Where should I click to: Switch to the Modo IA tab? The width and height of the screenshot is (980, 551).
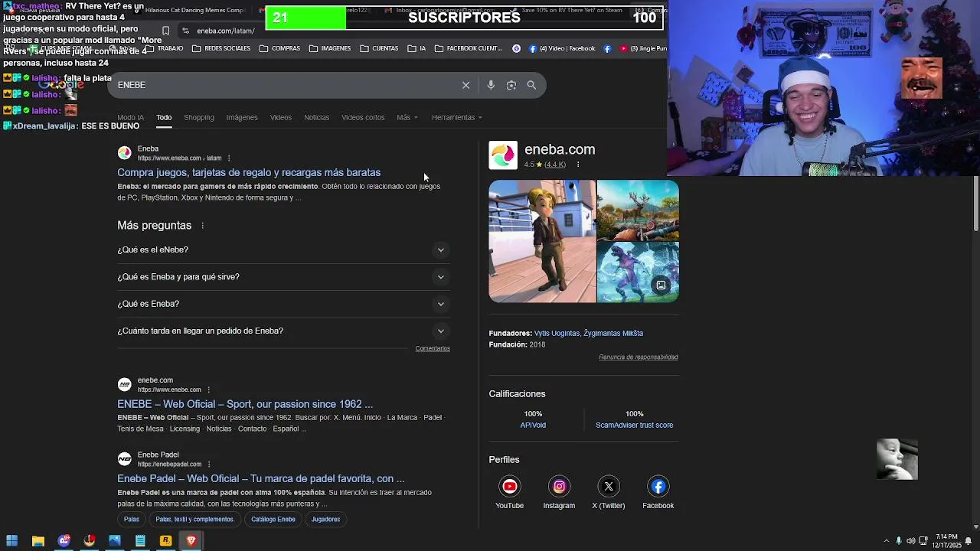(x=130, y=117)
